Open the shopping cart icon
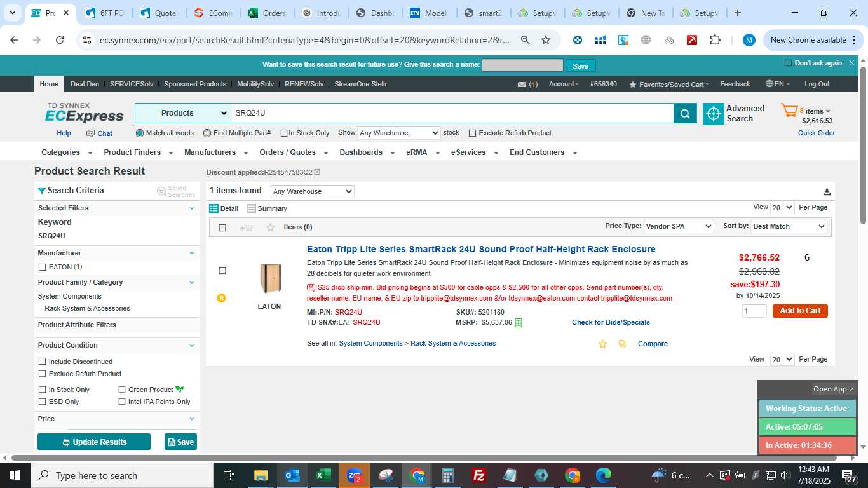Viewport: 868px width, 488px height. tap(789, 111)
